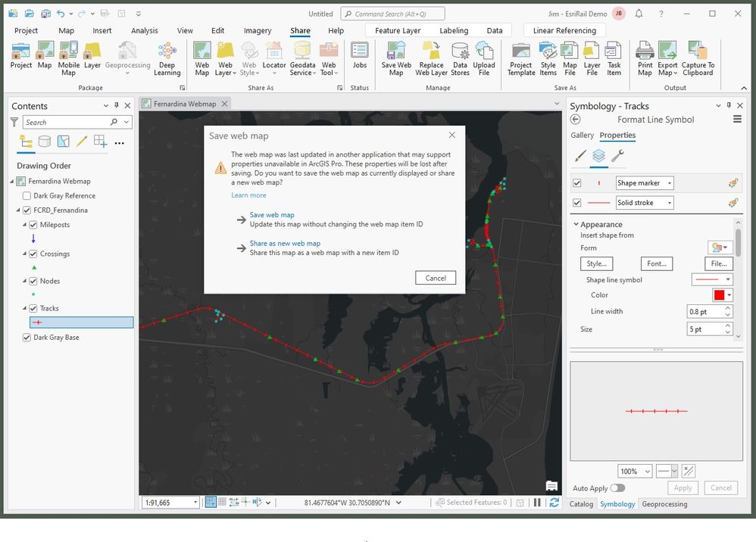Open Data Stores manager

click(460, 58)
